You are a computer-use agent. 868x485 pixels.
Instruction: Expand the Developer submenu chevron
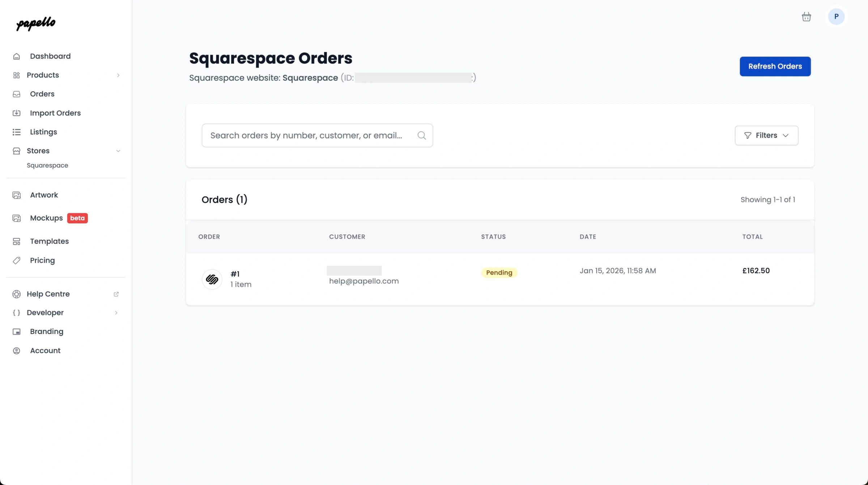point(116,313)
